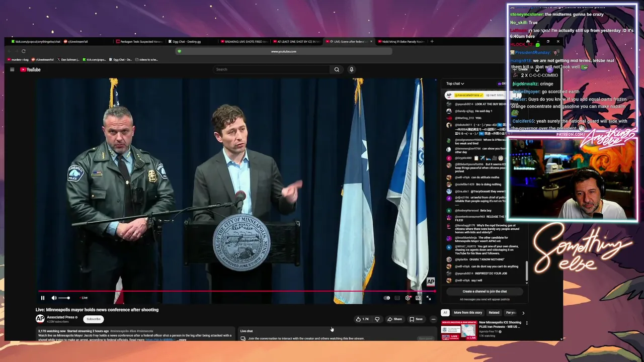Click the streamer webcam overlay
The height and width of the screenshot is (362, 644).
pos(573,178)
